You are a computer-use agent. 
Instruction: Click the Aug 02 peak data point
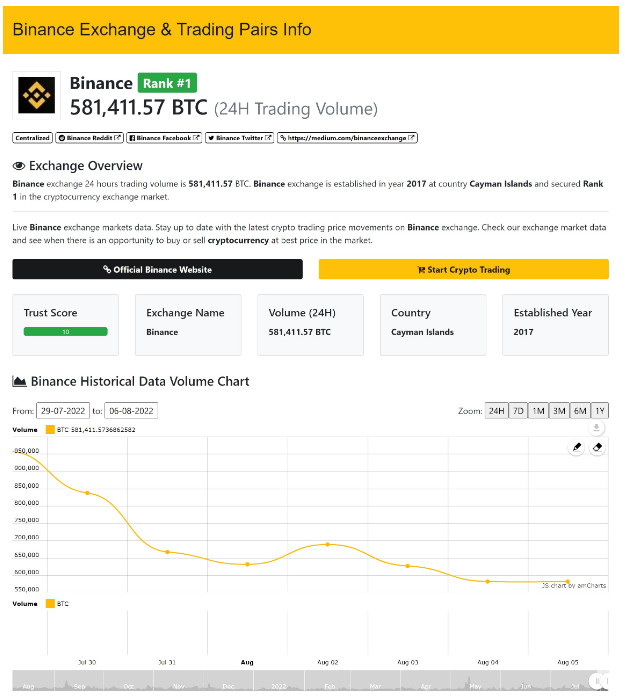328,544
